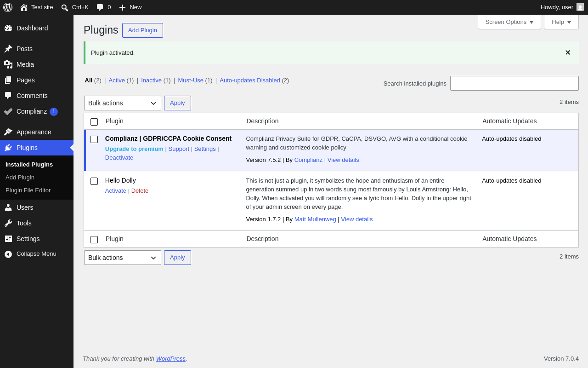This screenshot has width=588, height=368.
Task: Activate the Hello Dolly plugin
Action: (116, 190)
